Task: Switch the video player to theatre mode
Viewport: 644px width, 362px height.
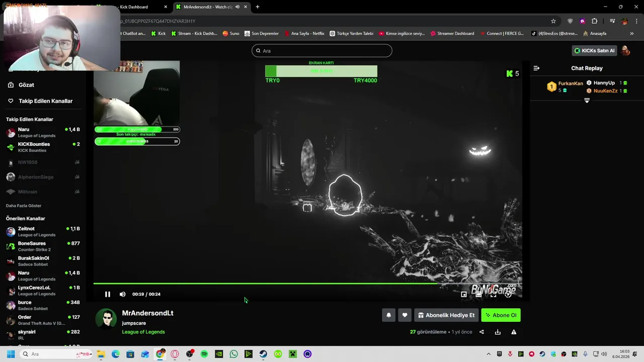Action: click(x=478, y=294)
